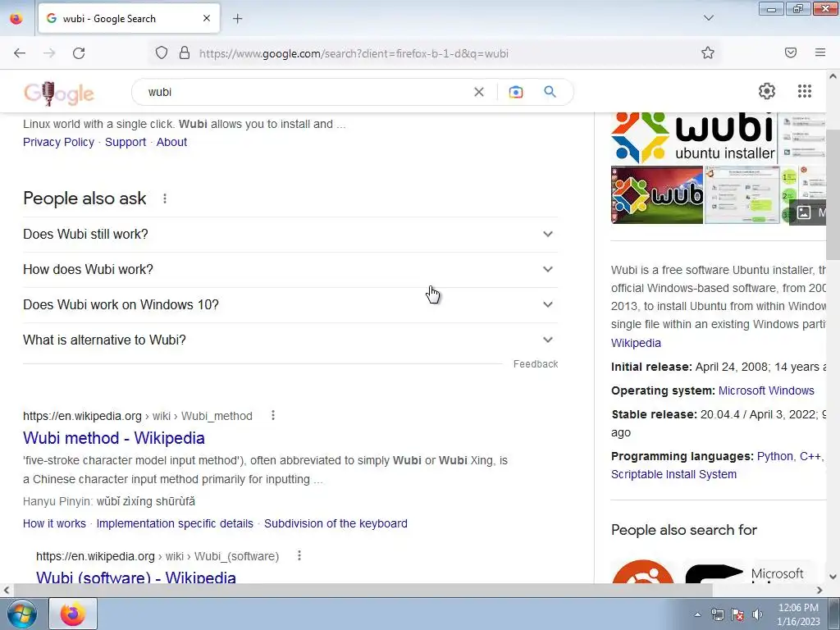Open Implementation specific details sublink
The height and width of the screenshot is (630, 840).
175,523
